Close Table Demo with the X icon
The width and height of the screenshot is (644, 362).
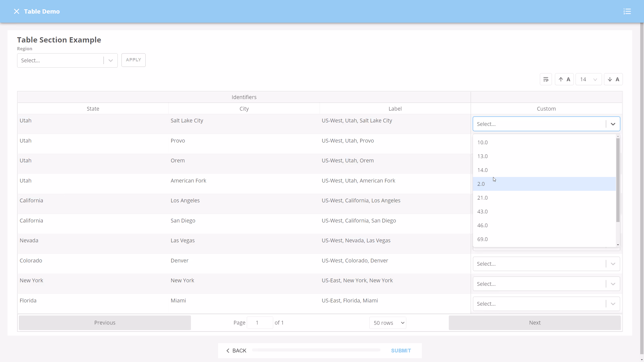point(17,11)
